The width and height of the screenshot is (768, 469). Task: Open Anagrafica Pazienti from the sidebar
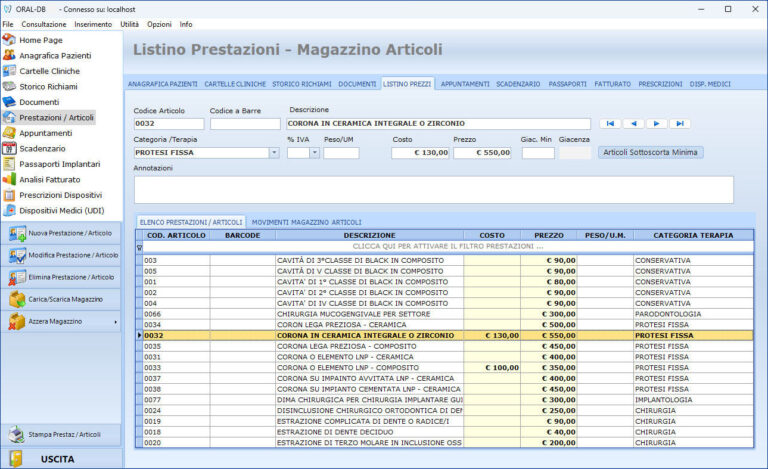54,55
